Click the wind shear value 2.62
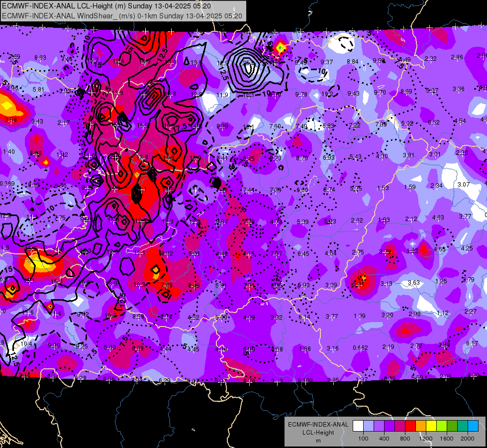 [x=357, y=220]
